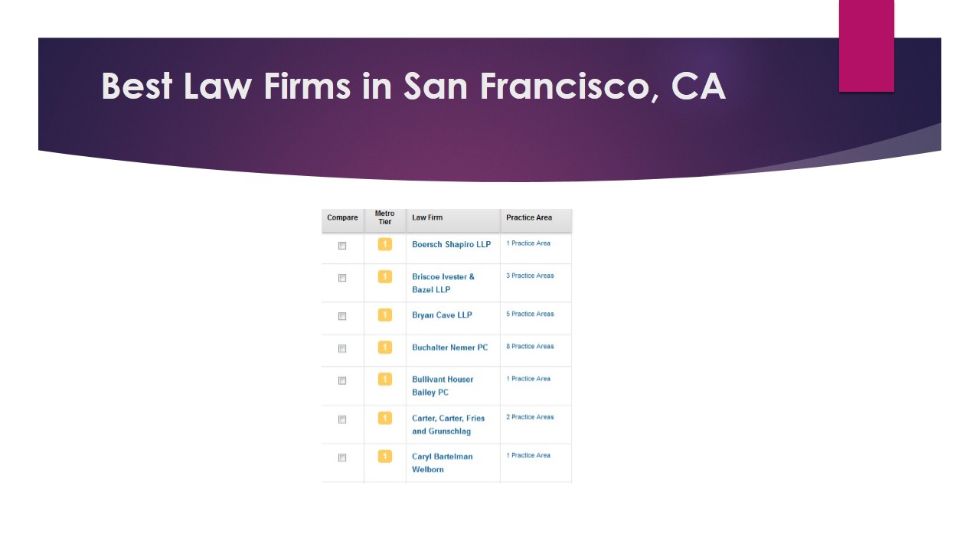Viewport: 980px width, 551px height.
Task: Open the Boersch Shapiro LLP firm page
Action: (x=450, y=244)
